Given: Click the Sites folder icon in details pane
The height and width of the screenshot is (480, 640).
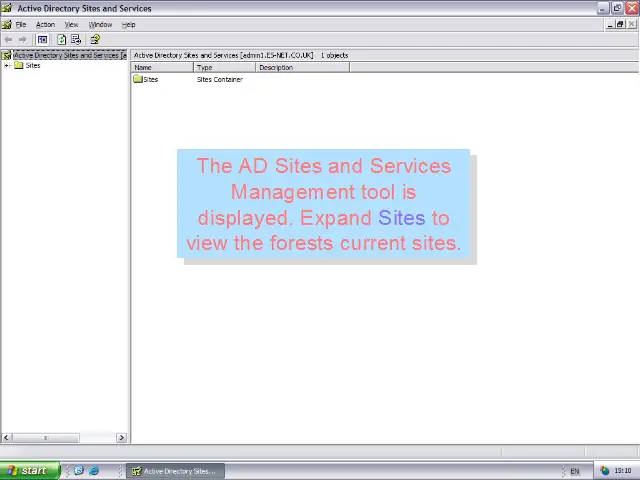Looking at the screenshot, I should 138,79.
